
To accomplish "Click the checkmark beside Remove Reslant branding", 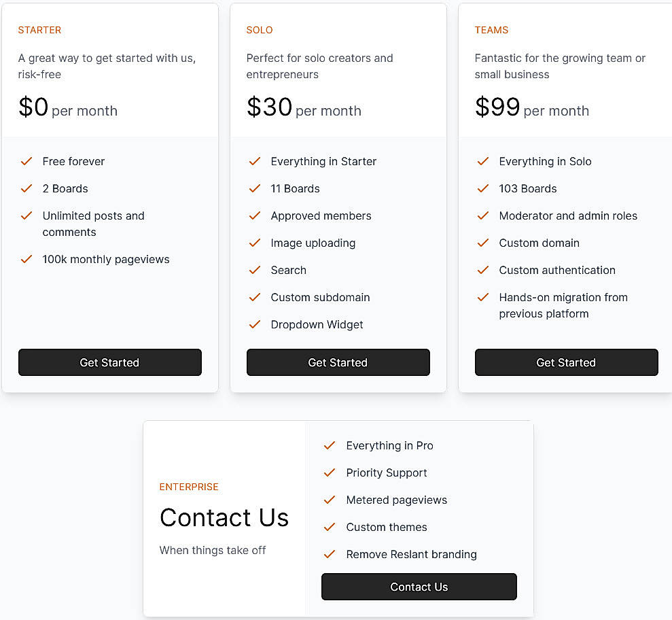I will click(x=330, y=554).
